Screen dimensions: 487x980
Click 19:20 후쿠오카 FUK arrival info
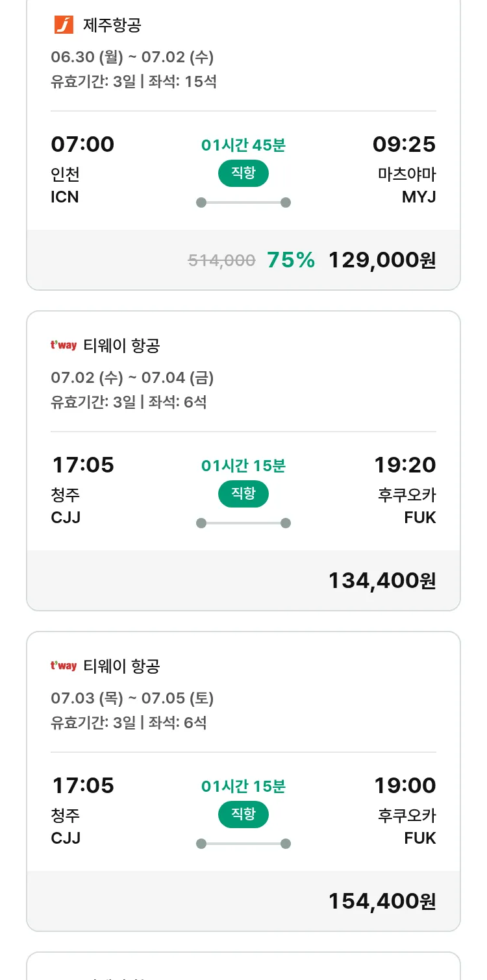[x=405, y=491]
